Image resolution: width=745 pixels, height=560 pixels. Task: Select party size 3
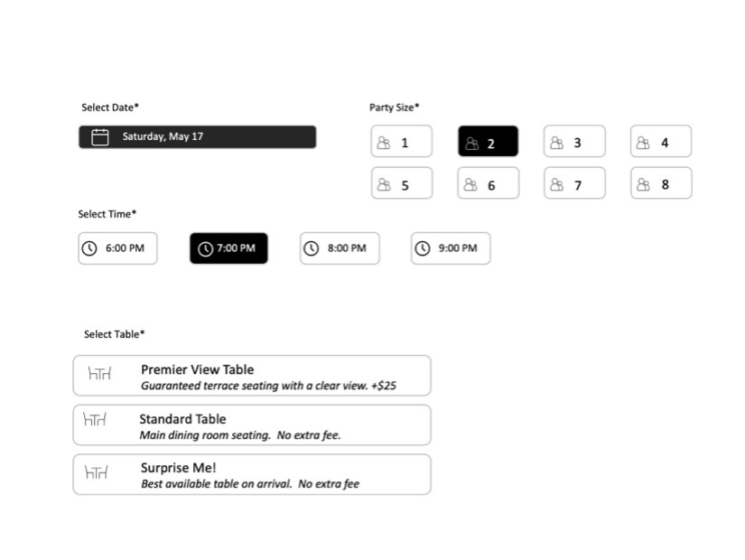tap(574, 141)
